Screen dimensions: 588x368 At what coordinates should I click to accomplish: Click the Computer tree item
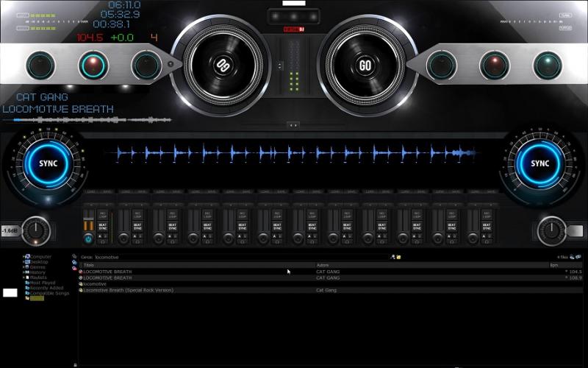pos(40,257)
